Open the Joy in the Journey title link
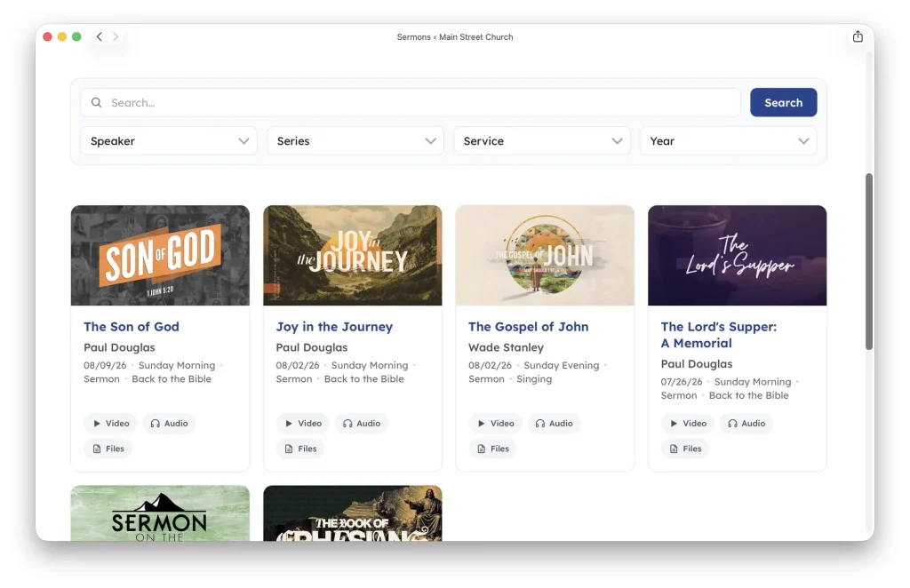The width and height of the screenshot is (910, 588). (x=334, y=327)
